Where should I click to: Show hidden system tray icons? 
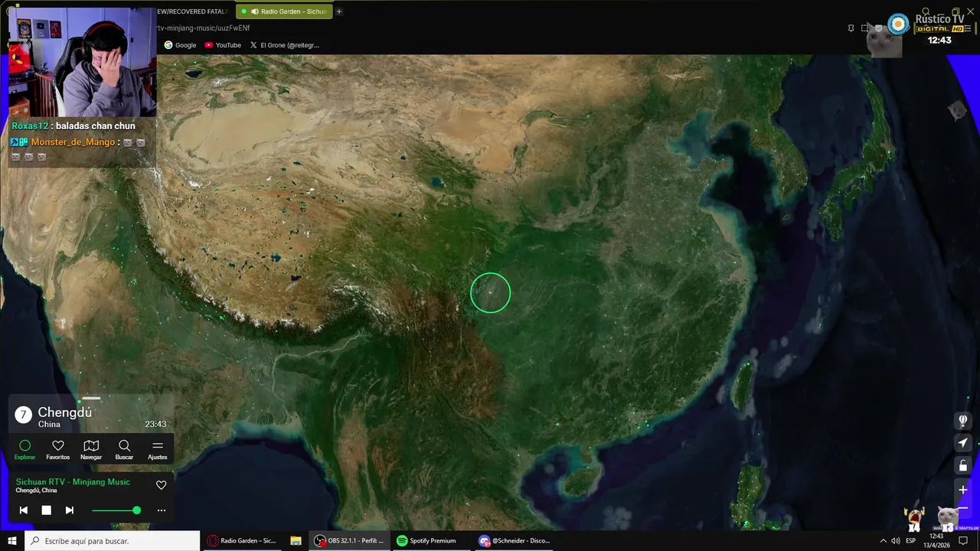point(883,541)
